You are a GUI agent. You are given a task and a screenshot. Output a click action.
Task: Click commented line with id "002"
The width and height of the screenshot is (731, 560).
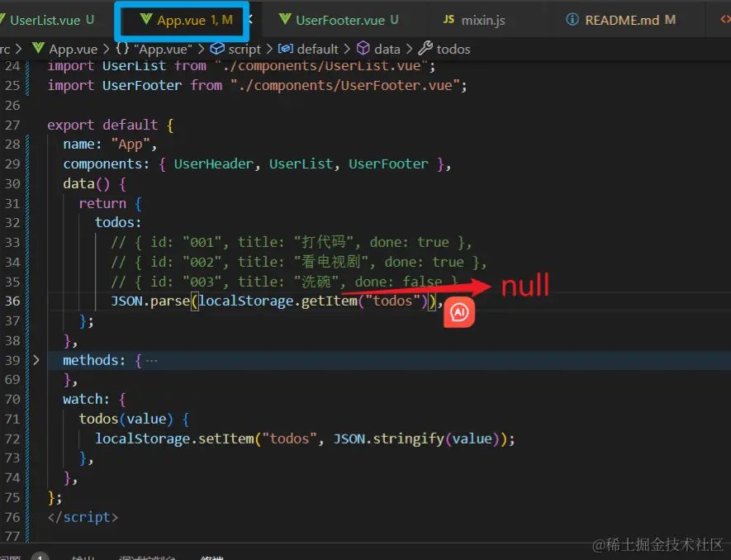tap(299, 262)
